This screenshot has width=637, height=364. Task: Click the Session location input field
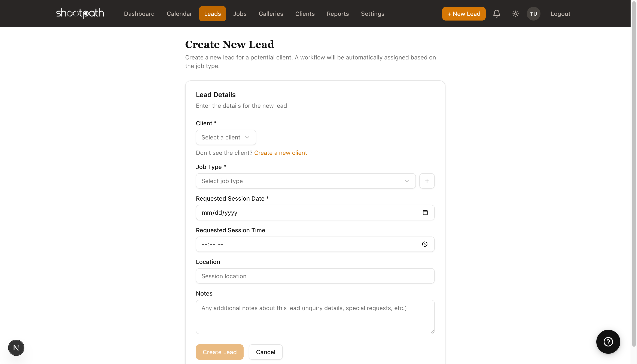(x=315, y=276)
